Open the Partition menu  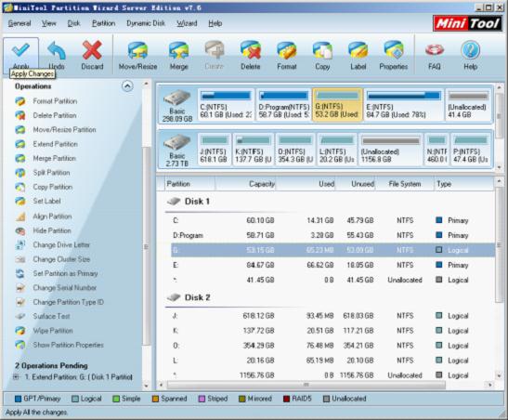[103, 23]
